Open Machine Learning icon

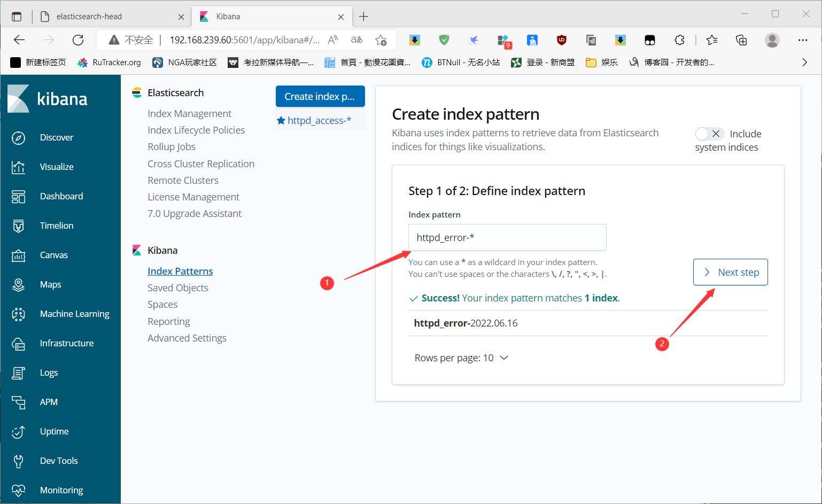click(18, 314)
